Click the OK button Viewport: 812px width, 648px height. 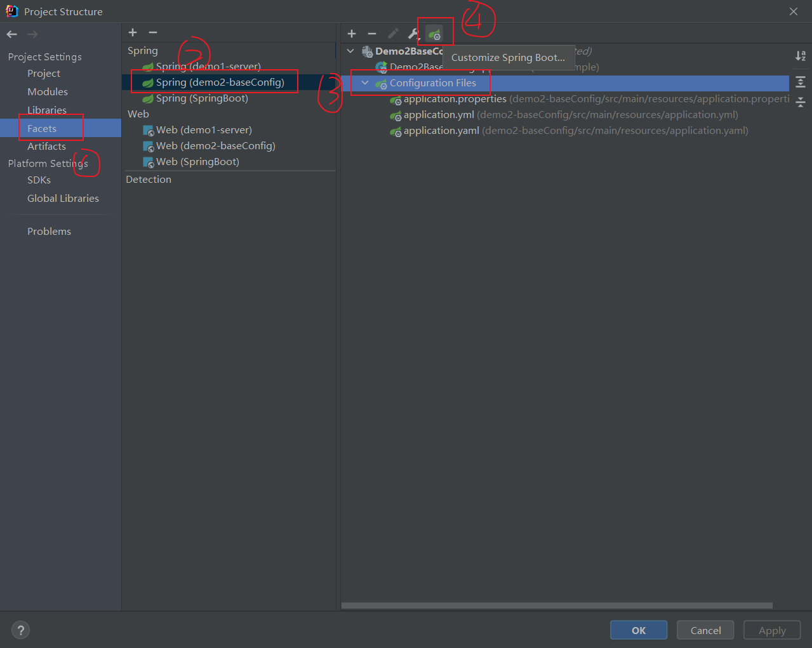pyautogui.click(x=639, y=630)
